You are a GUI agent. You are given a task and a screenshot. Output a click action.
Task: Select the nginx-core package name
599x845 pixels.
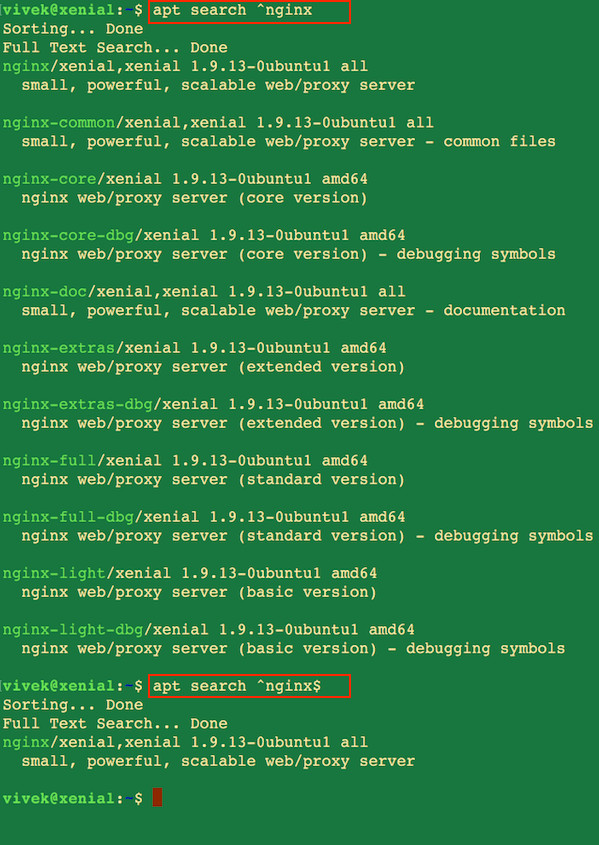click(x=49, y=179)
